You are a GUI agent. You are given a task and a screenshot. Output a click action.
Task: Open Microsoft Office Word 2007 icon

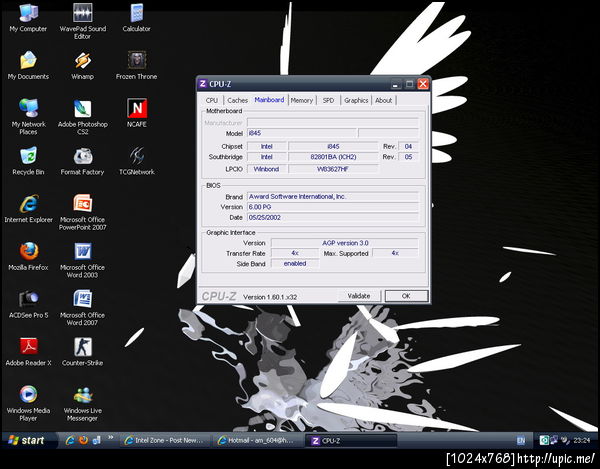click(x=82, y=308)
